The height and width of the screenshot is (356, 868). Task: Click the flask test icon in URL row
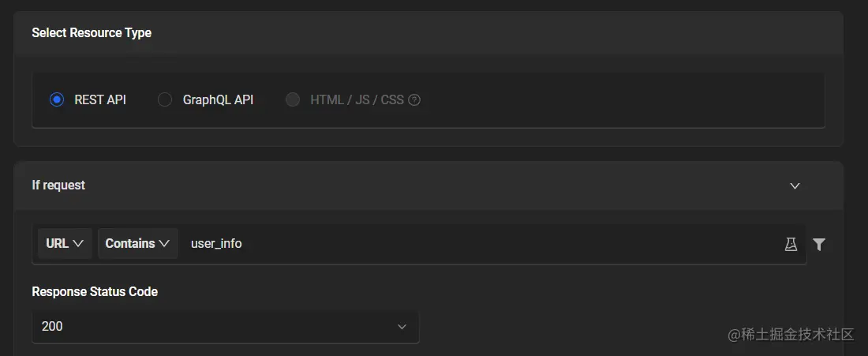[x=791, y=244]
